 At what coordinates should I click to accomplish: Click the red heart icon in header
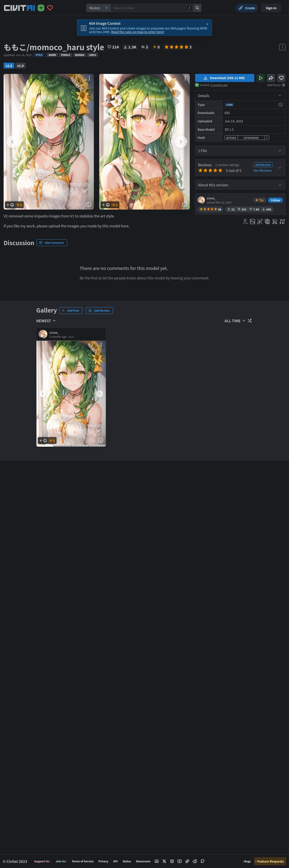50,8
